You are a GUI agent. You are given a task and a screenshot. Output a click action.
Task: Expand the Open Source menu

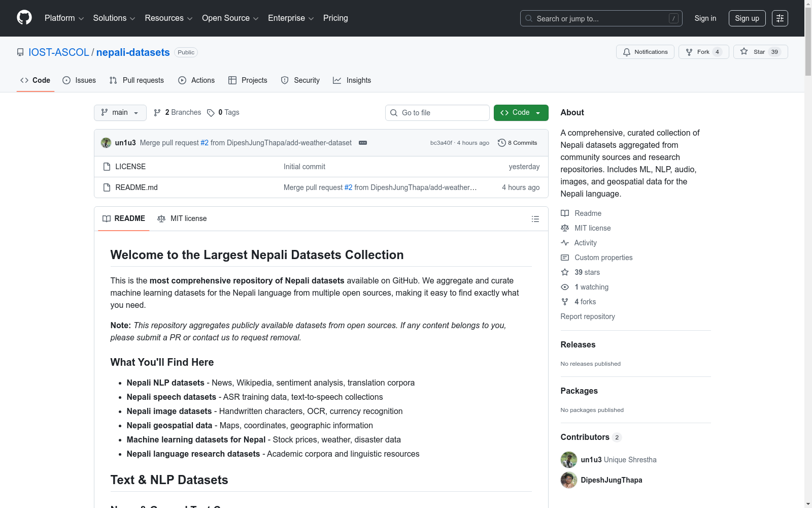[x=230, y=18]
